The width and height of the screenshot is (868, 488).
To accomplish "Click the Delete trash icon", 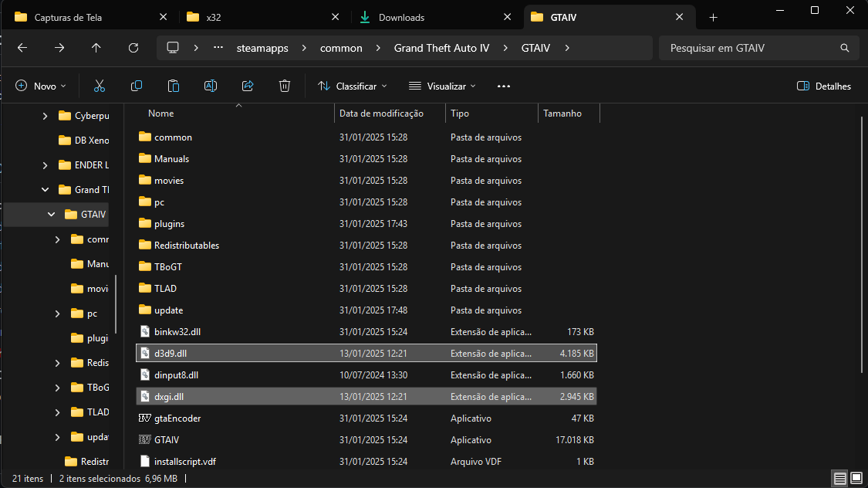I will tap(285, 86).
